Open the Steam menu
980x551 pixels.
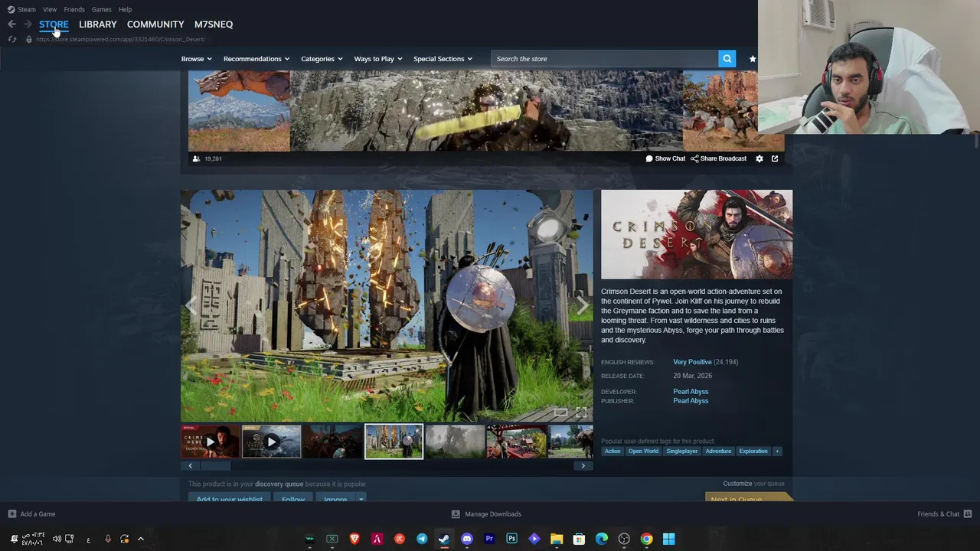[21, 9]
